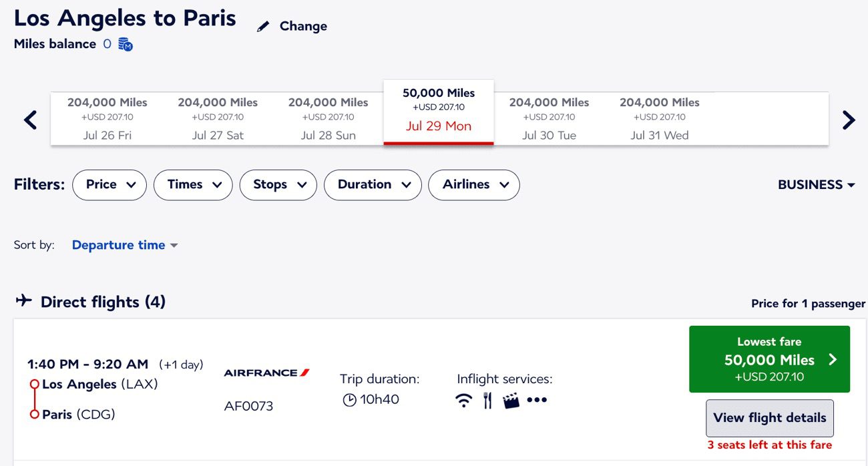This screenshot has height=466, width=868.
Task: Open the BUSINESS cabin class selector
Action: tap(816, 184)
